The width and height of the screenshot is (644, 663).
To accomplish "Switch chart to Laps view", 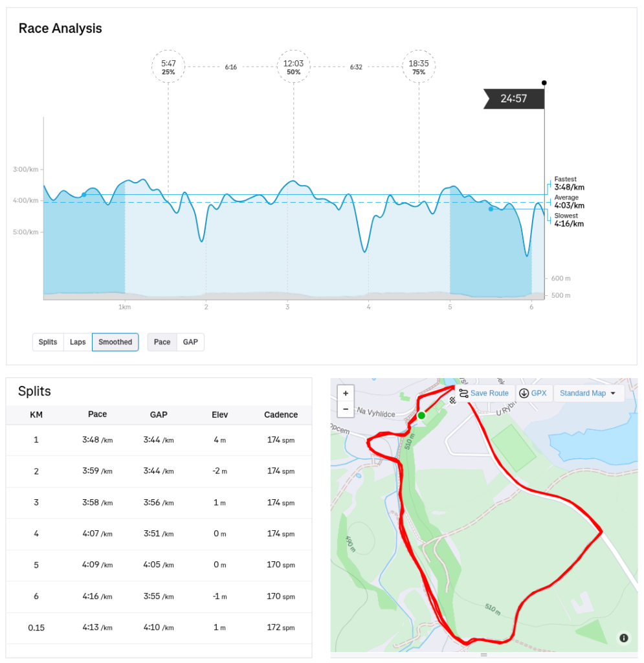I will pyautogui.click(x=78, y=342).
